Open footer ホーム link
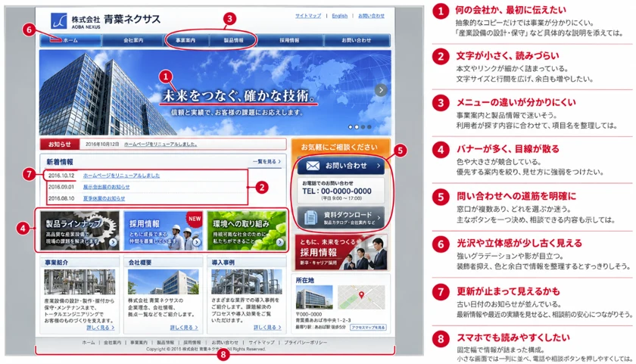Image resolution: width=636 pixels, height=364 pixels. (89, 343)
